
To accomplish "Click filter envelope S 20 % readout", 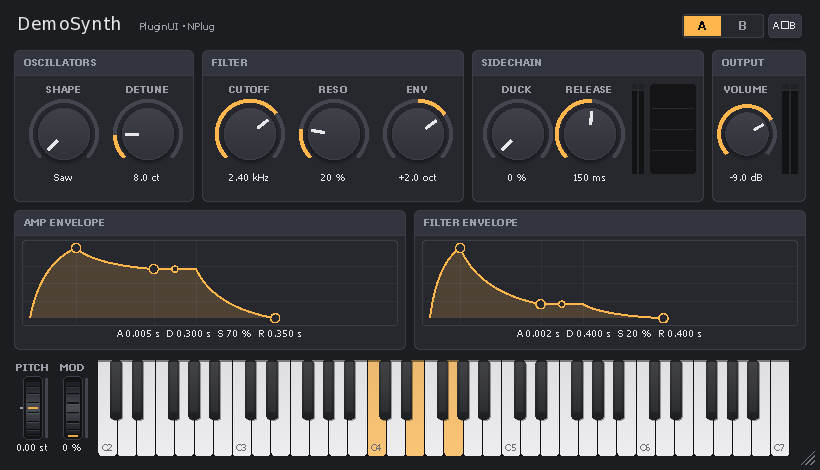I will (634, 334).
